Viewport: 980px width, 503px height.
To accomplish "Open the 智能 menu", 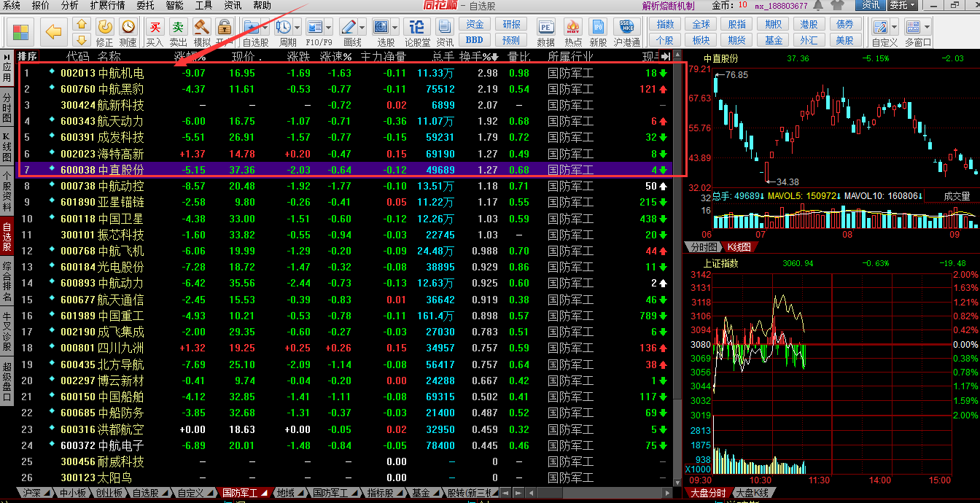I will pos(174,5).
